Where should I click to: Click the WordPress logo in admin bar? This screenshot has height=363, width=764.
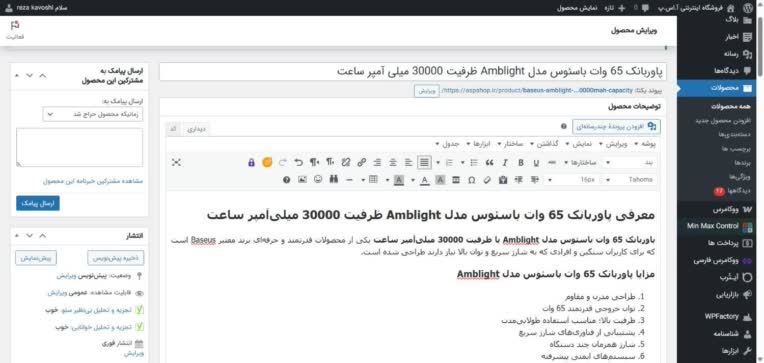coord(748,8)
